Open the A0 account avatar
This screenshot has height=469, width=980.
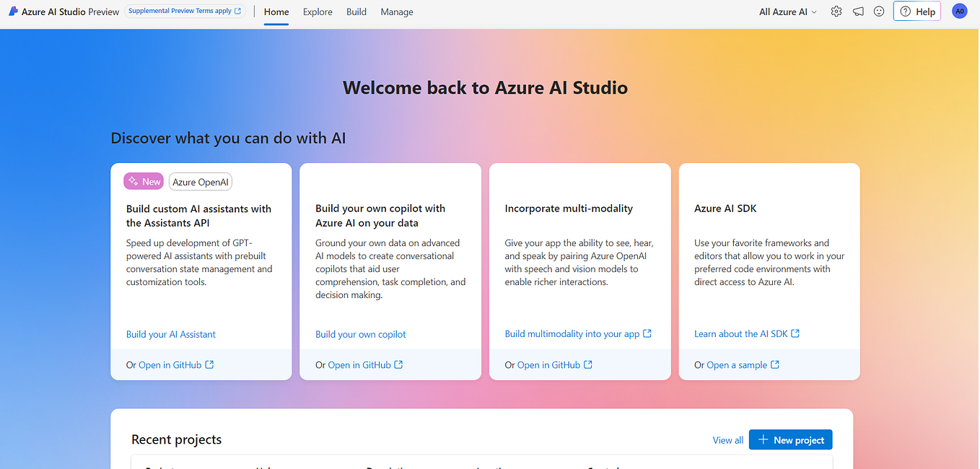pos(959,11)
